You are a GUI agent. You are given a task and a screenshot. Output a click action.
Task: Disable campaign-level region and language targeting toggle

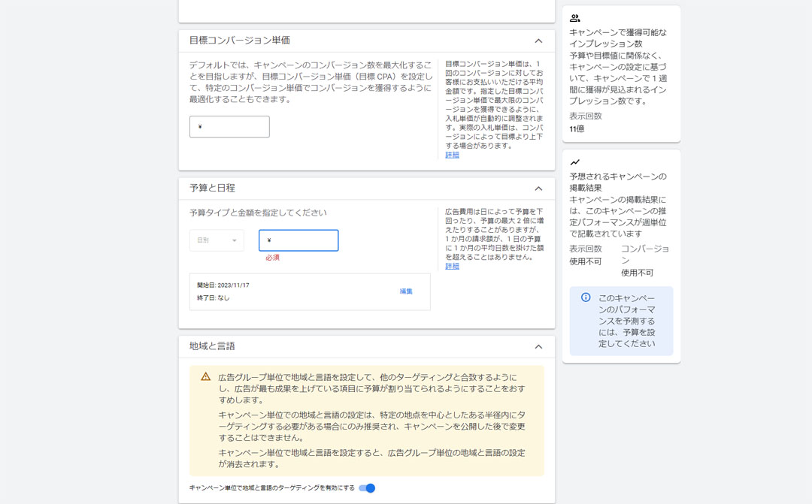pyautogui.click(x=367, y=488)
